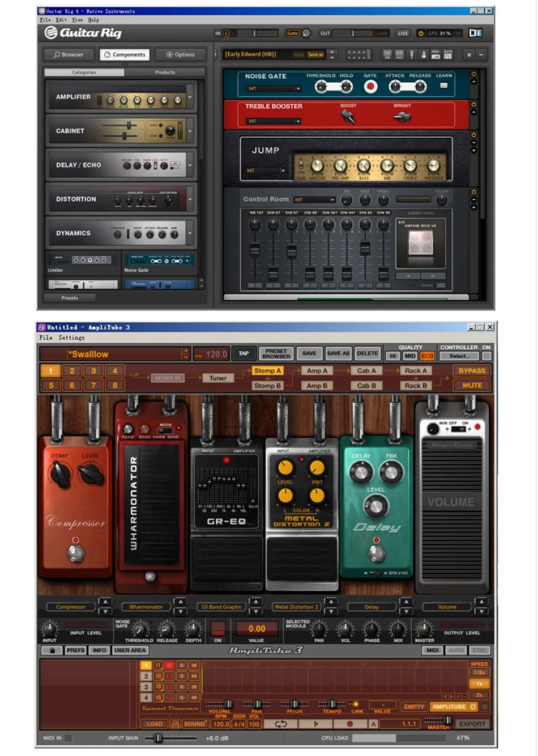The height and width of the screenshot is (756, 538).
Task: Click the AmpliTube marker A button
Action: 373,724
